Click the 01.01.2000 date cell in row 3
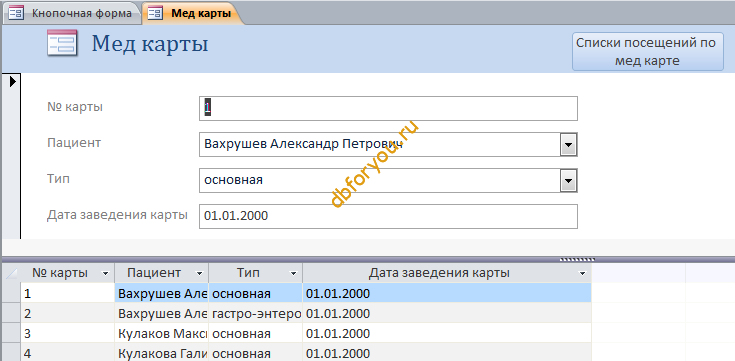 click(x=447, y=333)
